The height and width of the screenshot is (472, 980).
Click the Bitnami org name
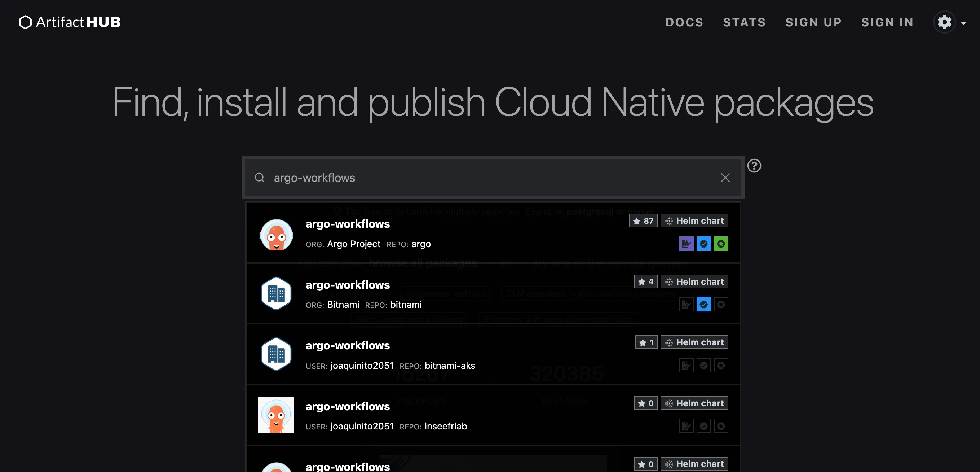point(343,305)
